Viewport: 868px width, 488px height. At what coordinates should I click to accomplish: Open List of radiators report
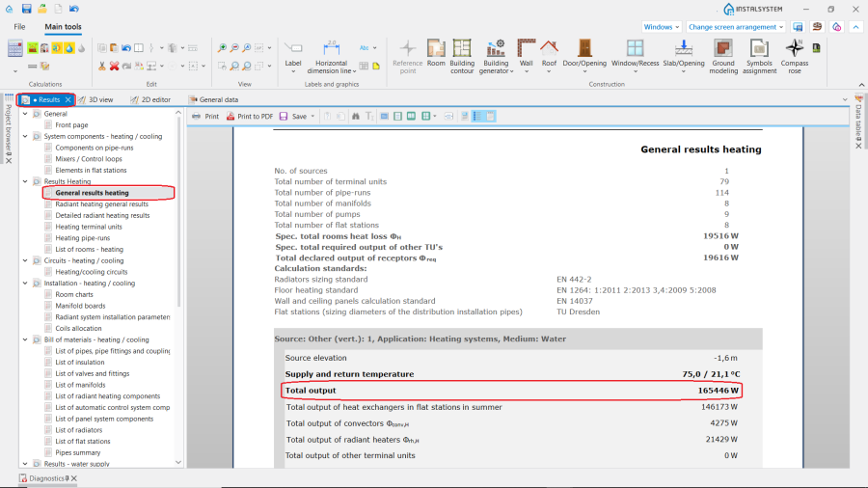tap(79, 430)
